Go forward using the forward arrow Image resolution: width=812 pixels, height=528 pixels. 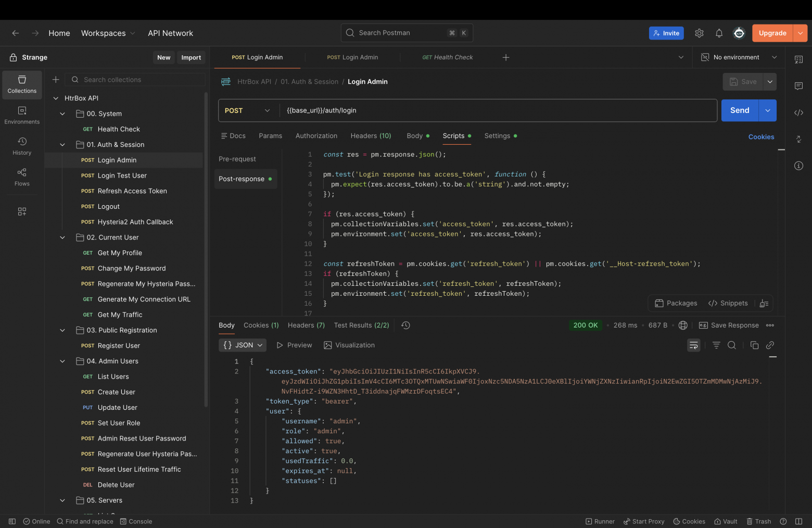pyautogui.click(x=35, y=33)
